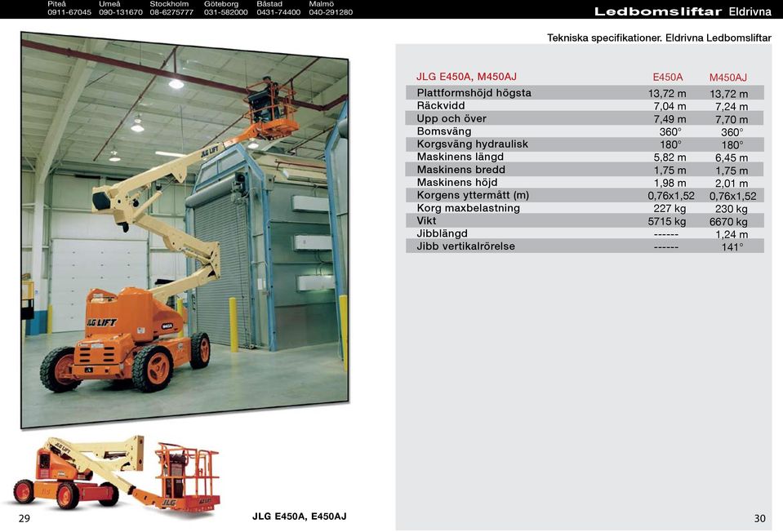Click the M450AJ Maskinens höjd value '2,01 m'
This screenshot has width=783, height=532.
click(732, 184)
